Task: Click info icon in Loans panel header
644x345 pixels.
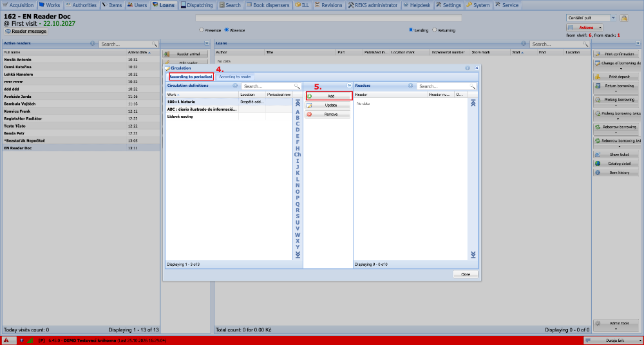Action: coord(524,43)
